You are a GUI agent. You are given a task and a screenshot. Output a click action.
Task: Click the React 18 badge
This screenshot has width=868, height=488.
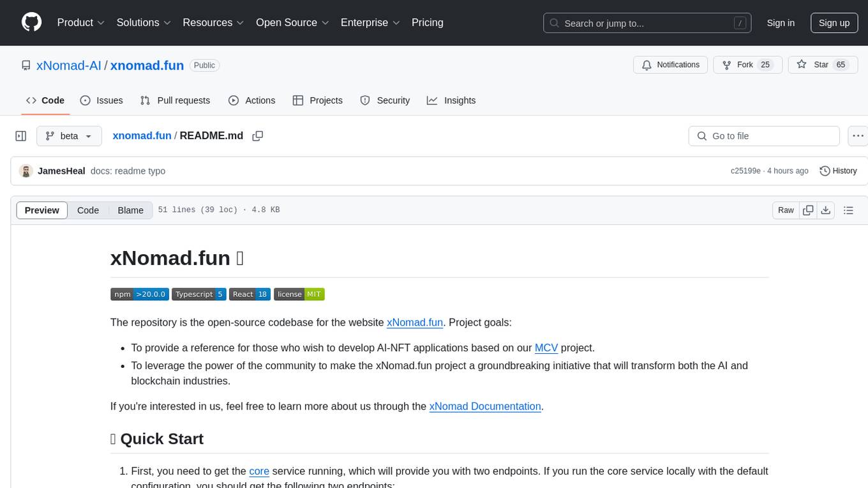coord(250,294)
